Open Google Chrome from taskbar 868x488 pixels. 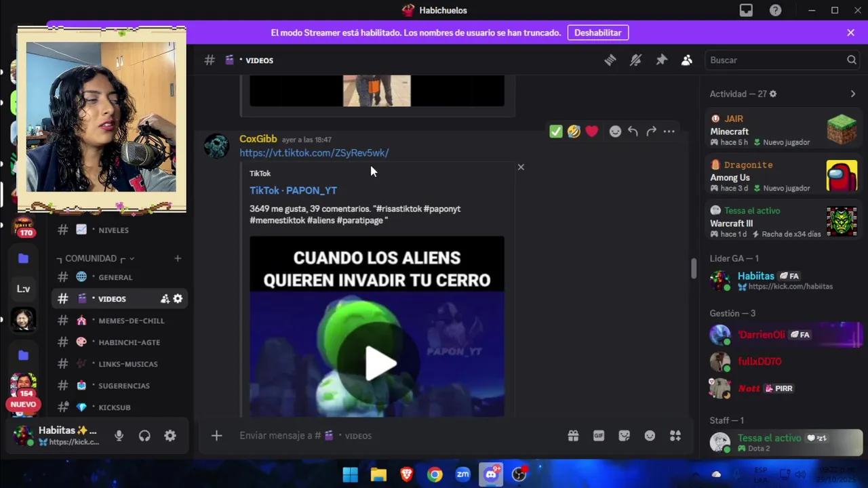click(435, 474)
